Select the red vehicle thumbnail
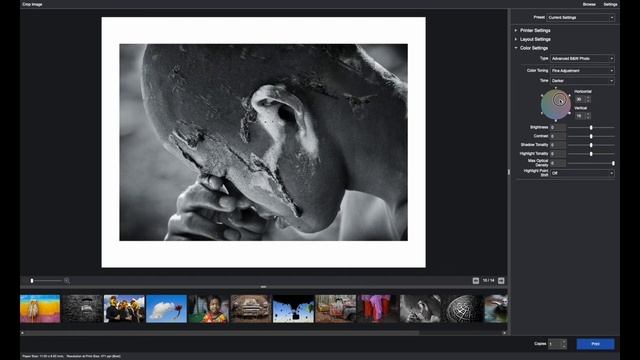The height and width of the screenshot is (360, 640). (x=336, y=309)
